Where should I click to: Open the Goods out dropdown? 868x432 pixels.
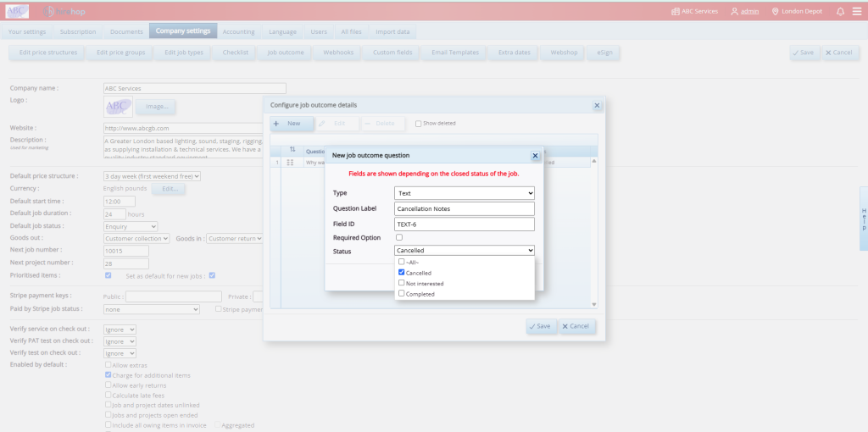click(x=136, y=238)
